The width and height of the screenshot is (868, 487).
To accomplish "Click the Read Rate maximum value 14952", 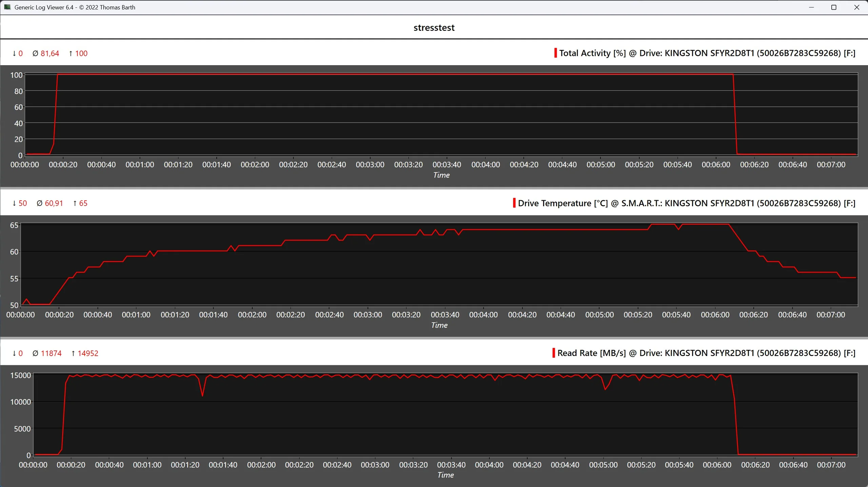I will coord(88,353).
